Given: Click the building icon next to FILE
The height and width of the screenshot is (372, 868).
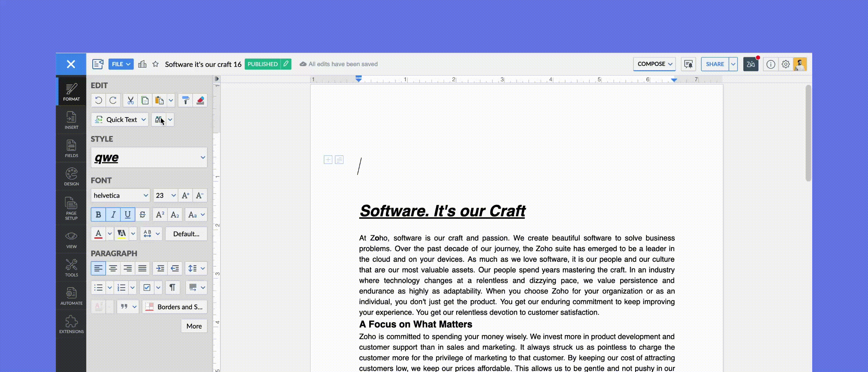Looking at the screenshot, I should 142,64.
